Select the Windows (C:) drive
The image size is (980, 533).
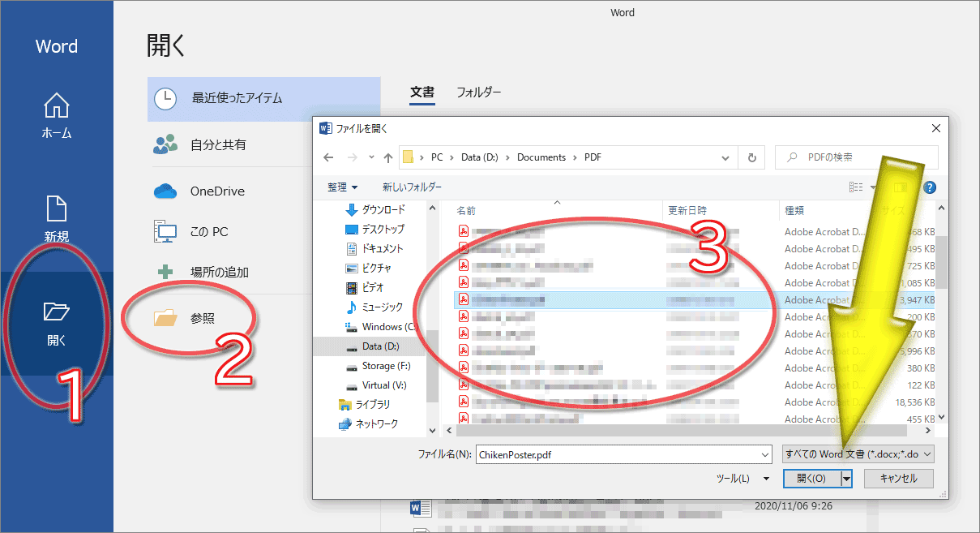381,326
